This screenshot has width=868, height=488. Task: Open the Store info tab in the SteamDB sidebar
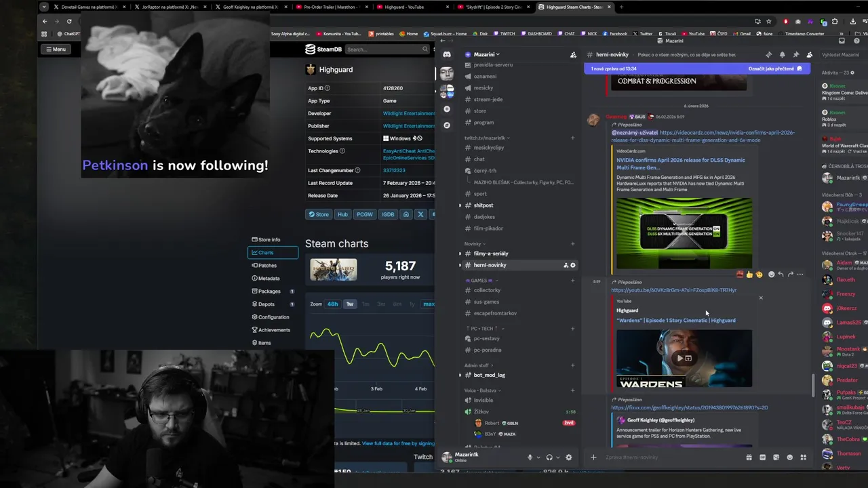[273, 240]
